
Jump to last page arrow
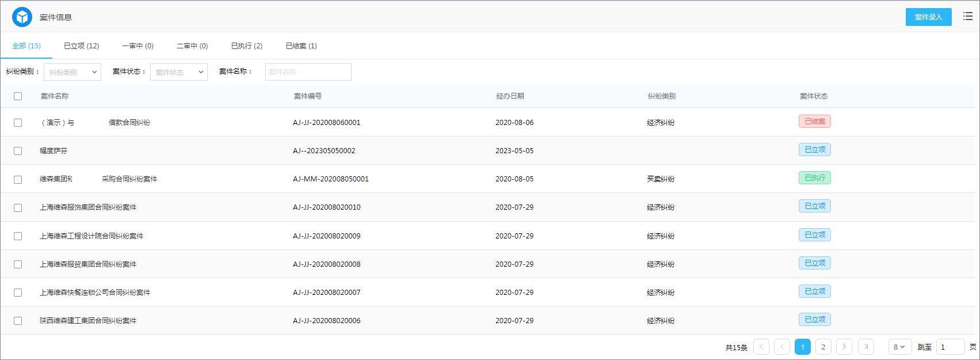pyautogui.click(x=865, y=347)
